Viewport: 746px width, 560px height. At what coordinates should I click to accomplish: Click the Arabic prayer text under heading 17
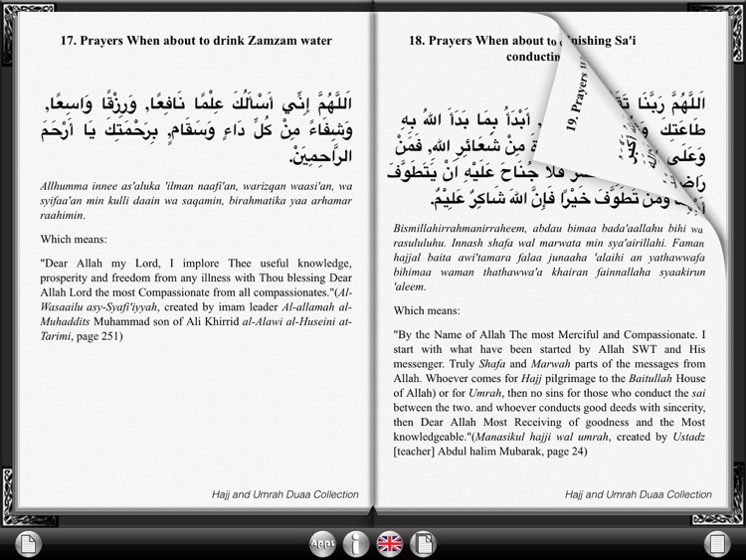click(196, 129)
